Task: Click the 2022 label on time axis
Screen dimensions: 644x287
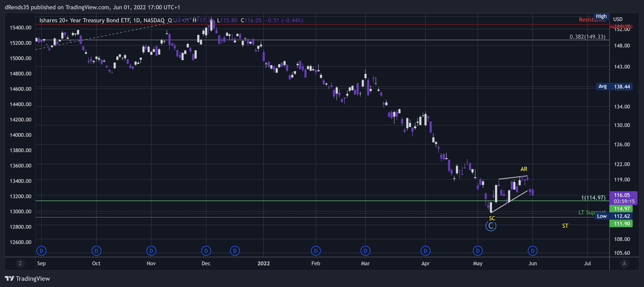Action: (263, 263)
